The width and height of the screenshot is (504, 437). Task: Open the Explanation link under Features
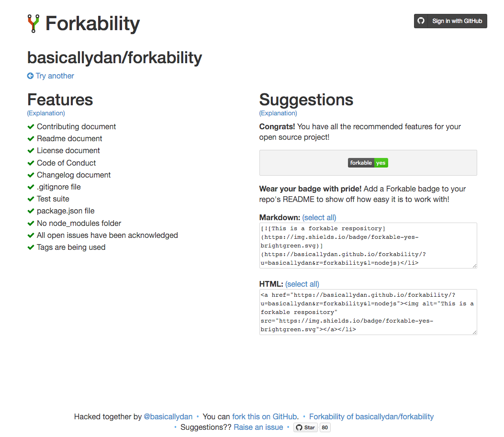click(x=45, y=113)
